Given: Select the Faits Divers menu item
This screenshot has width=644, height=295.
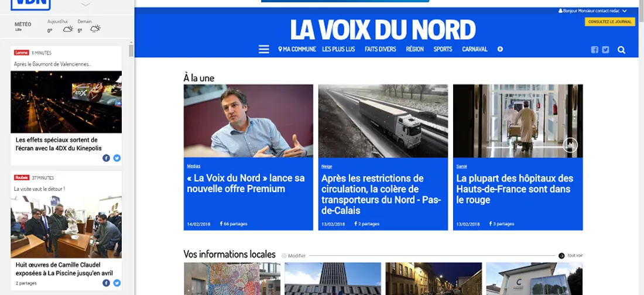Looking at the screenshot, I should (x=381, y=49).
